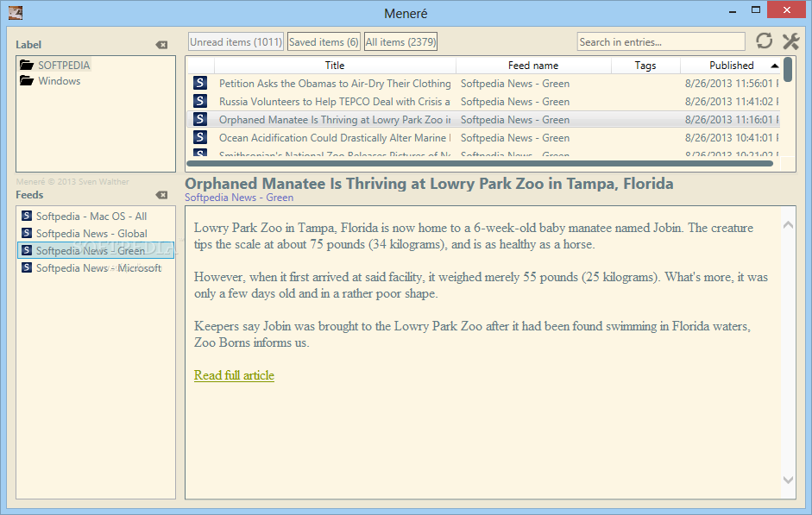Screen dimensions: 812x515
Task: Sort entries by the Title column
Action: [x=335, y=66]
